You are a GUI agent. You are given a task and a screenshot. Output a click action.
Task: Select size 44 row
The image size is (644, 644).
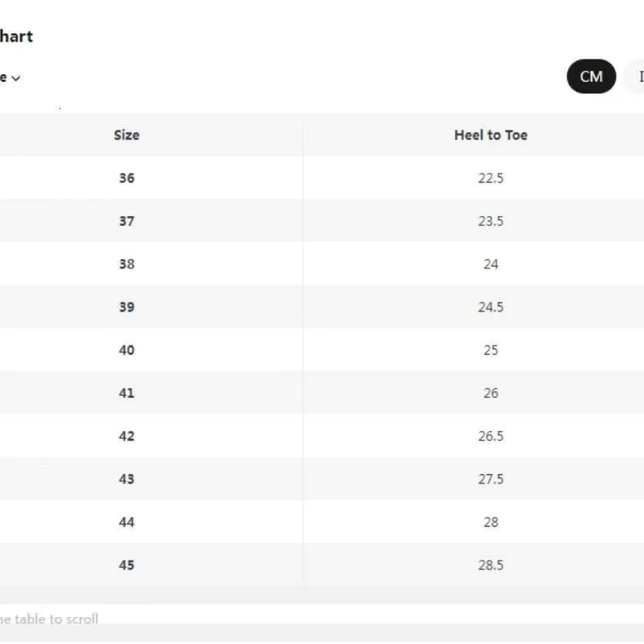click(x=322, y=522)
